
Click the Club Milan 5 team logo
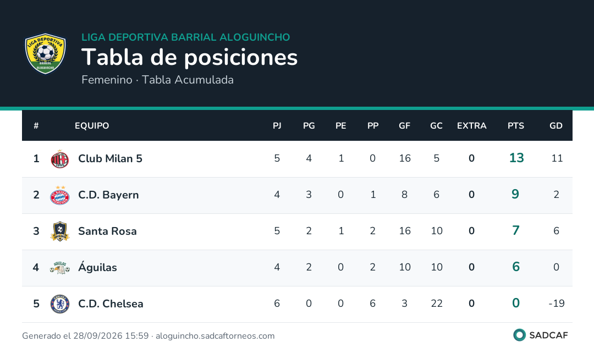(x=60, y=159)
